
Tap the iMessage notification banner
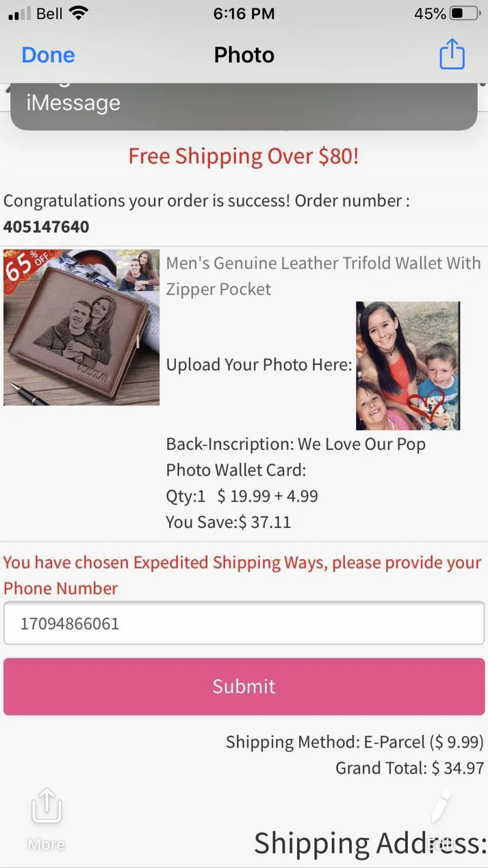[x=244, y=106]
